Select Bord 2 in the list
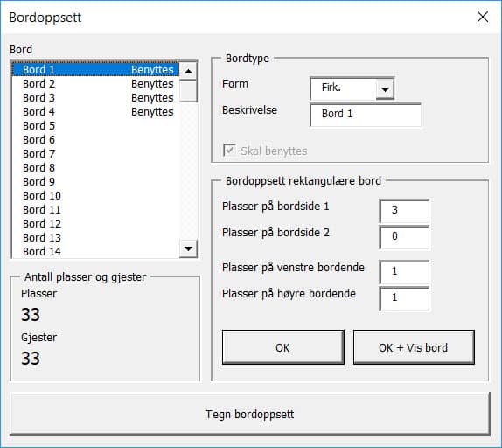Image resolution: width=502 pixels, height=448 pixels. coord(95,84)
